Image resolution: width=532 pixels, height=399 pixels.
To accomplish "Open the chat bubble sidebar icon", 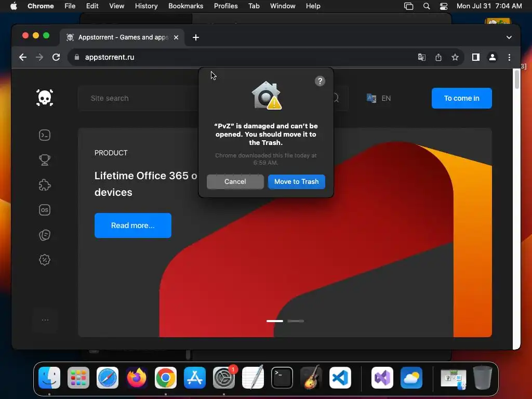I will (x=45, y=235).
